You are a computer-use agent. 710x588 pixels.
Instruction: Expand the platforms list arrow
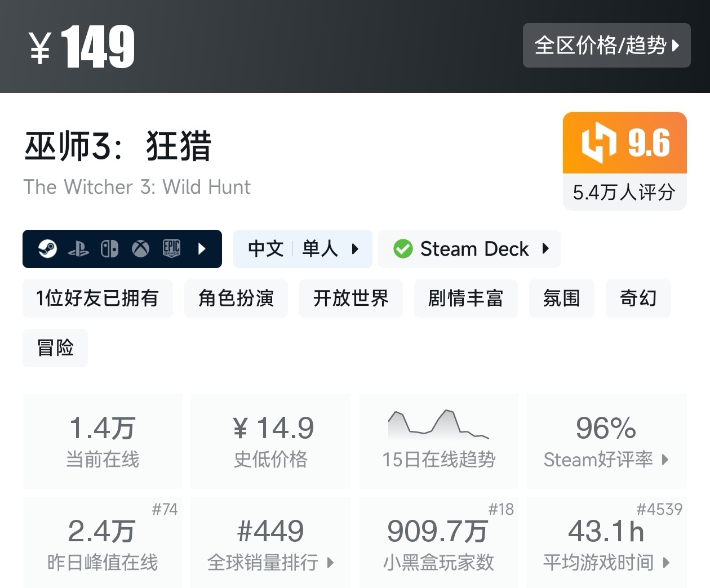pos(202,248)
